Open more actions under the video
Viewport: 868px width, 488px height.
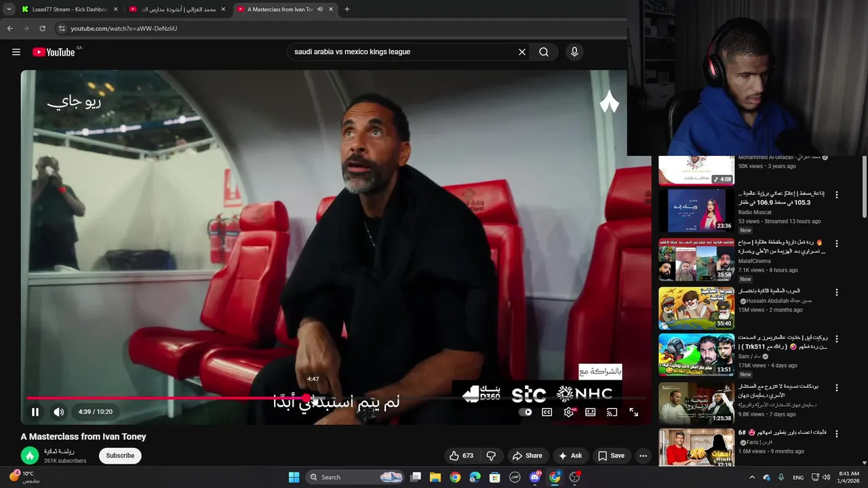click(x=643, y=455)
